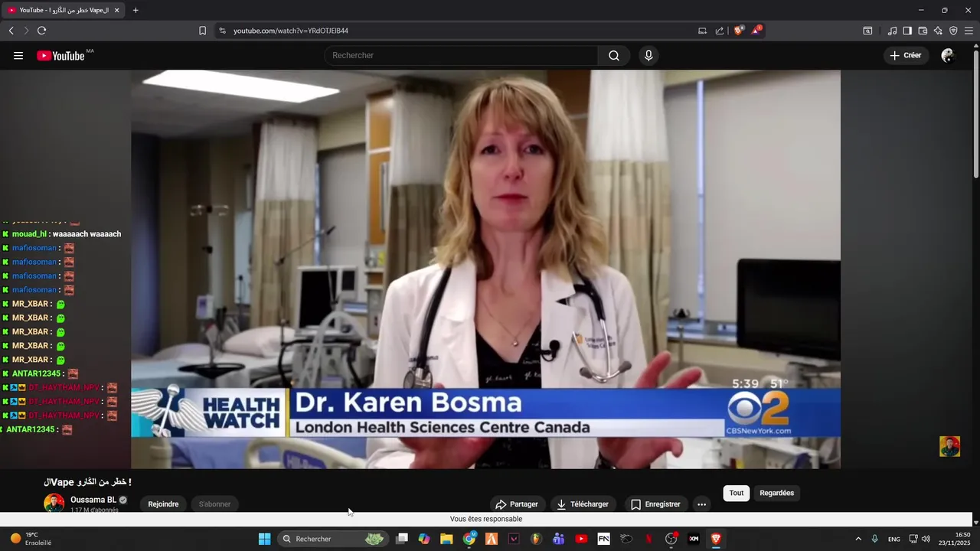Open the YouTube app on taskbar
Image resolution: width=980 pixels, height=551 pixels.
tap(581, 539)
